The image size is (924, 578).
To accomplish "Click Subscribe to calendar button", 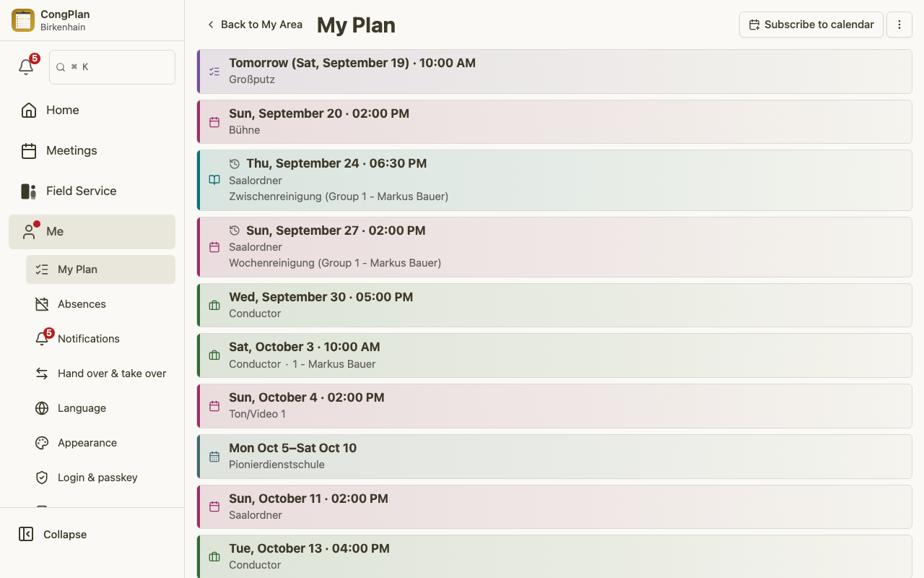I will pyautogui.click(x=811, y=25).
